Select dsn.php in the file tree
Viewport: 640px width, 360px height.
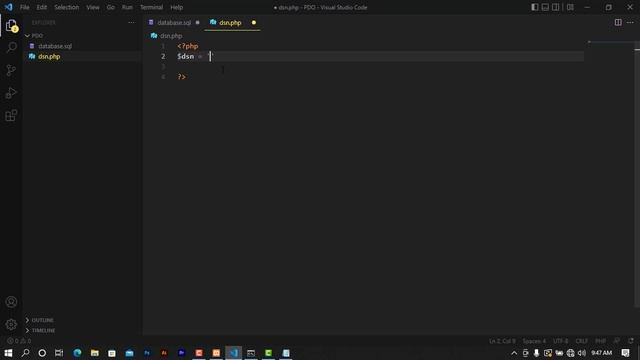pyautogui.click(x=49, y=56)
